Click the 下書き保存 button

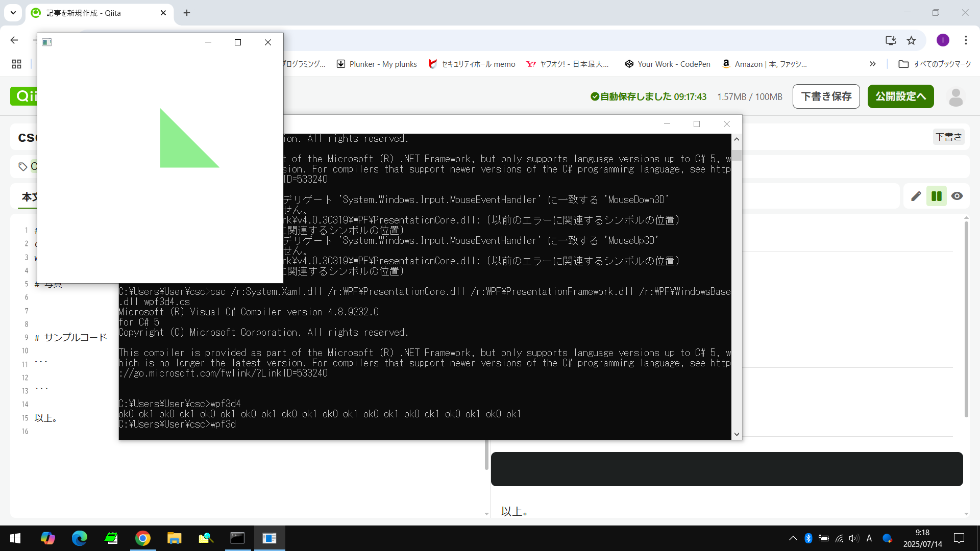pos(826,96)
